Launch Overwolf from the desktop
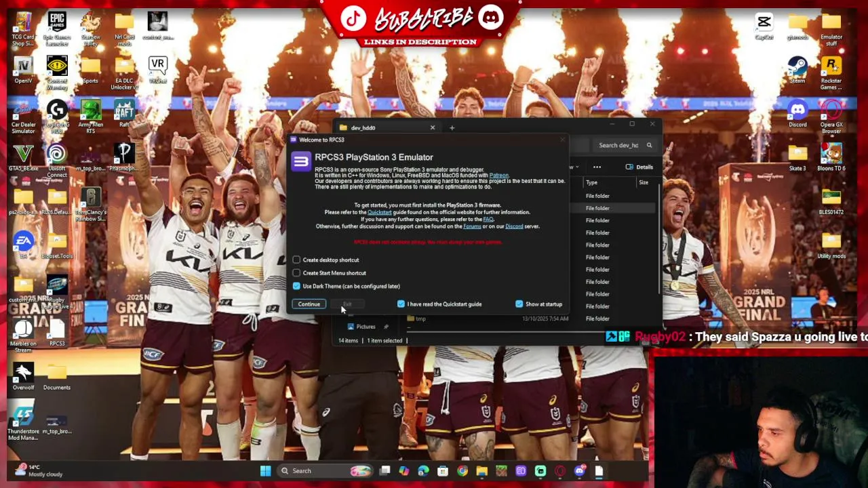 coord(23,377)
